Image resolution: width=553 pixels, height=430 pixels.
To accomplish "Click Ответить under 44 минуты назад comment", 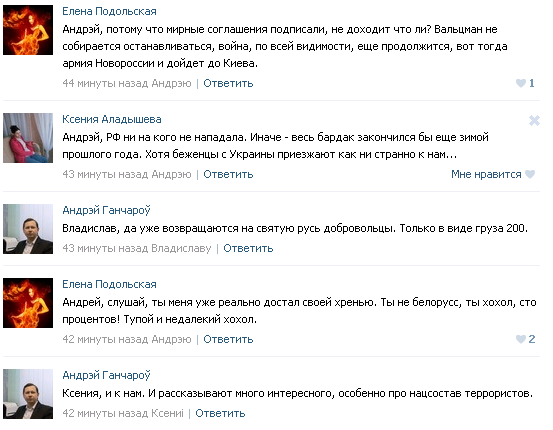I will click(228, 83).
